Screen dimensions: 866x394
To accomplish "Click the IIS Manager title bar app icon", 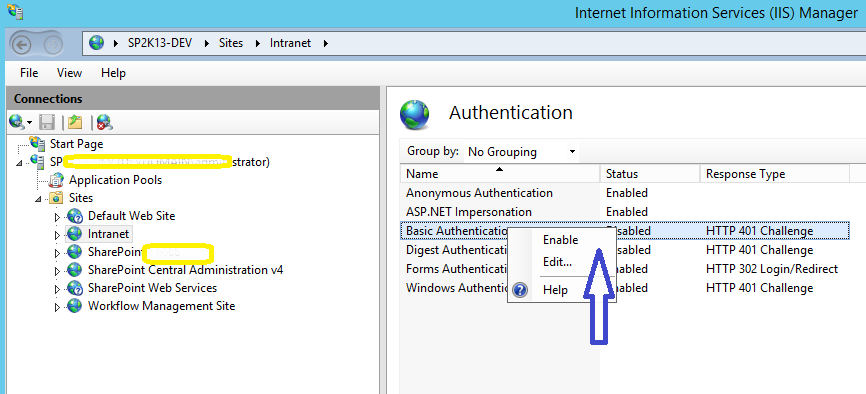I will [x=15, y=12].
